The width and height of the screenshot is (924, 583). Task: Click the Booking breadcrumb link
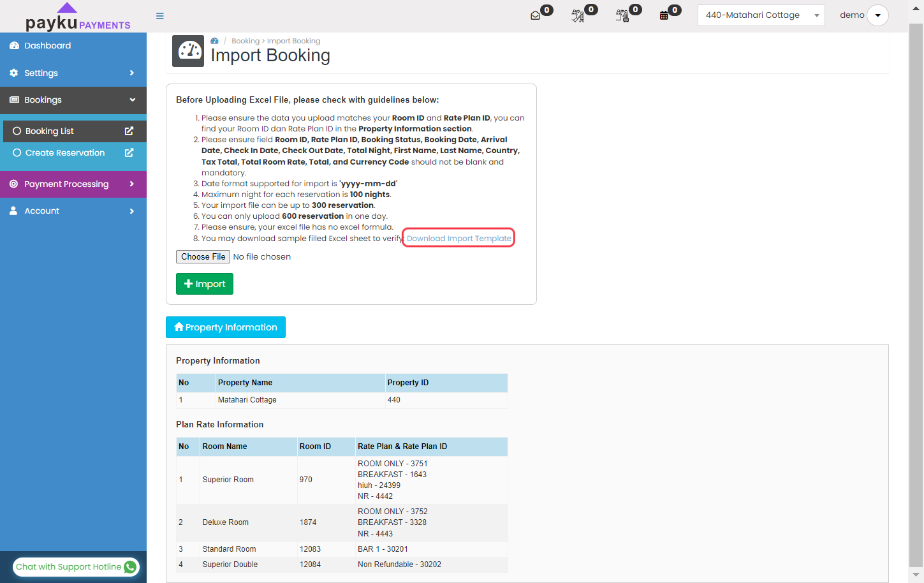246,41
